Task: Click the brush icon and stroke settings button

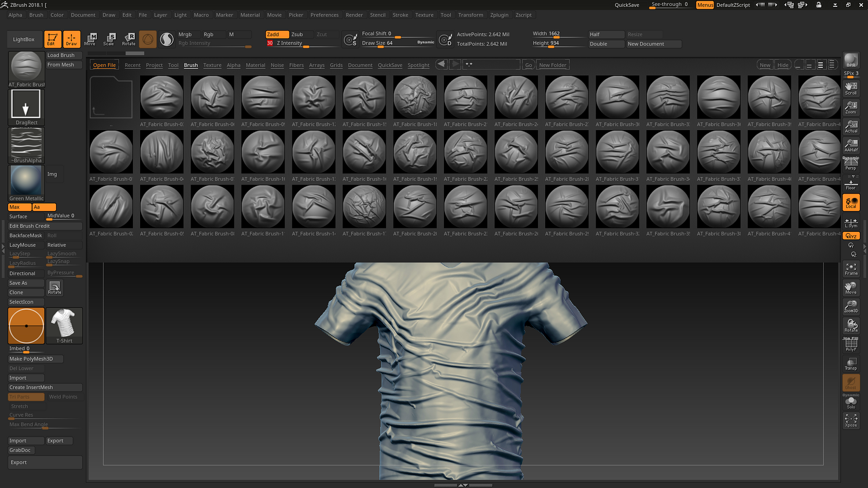Action: (x=350, y=39)
